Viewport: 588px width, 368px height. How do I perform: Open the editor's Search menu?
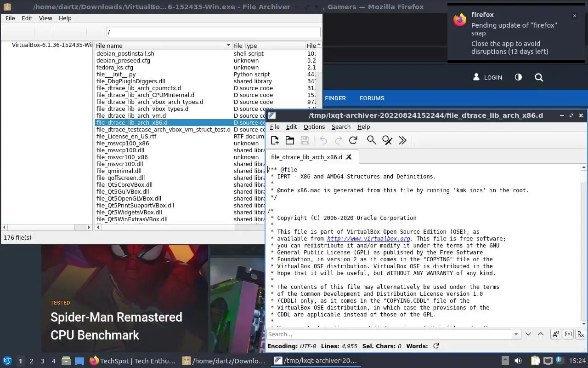coord(341,127)
